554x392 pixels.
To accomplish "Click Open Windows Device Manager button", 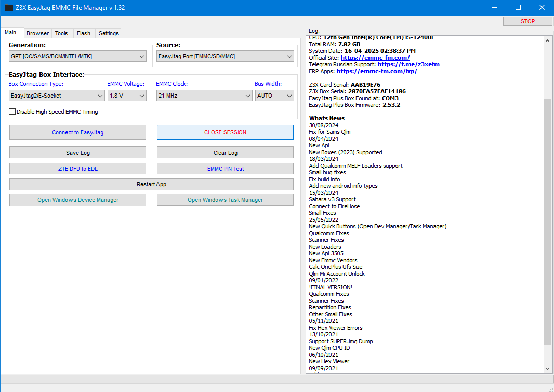I will click(x=78, y=200).
